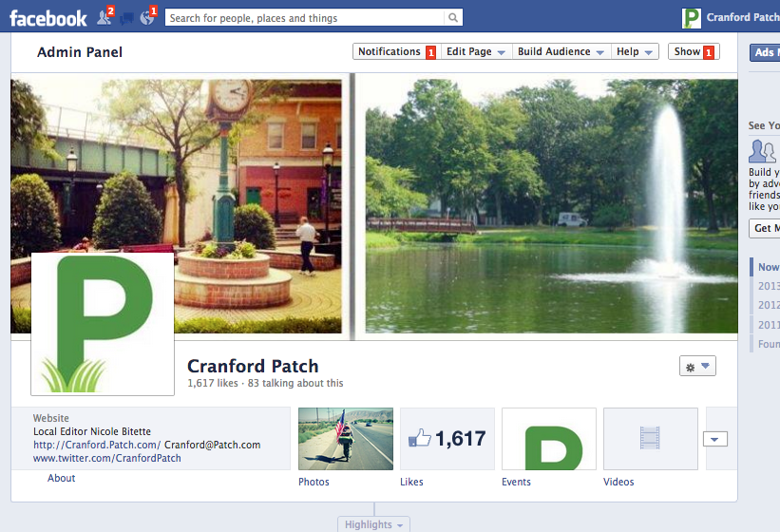This screenshot has height=532, width=780.
Task: Open the Help dropdown menu
Action: 635,51
